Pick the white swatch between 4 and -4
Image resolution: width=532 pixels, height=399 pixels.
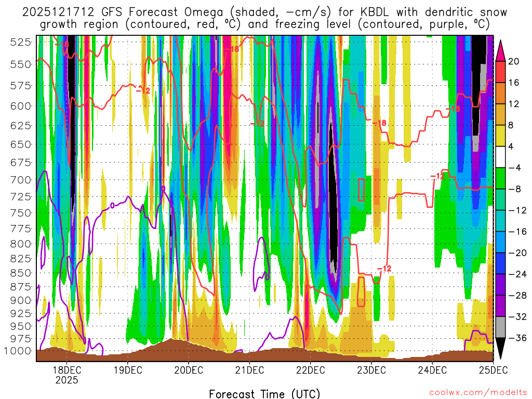point(500,157)
